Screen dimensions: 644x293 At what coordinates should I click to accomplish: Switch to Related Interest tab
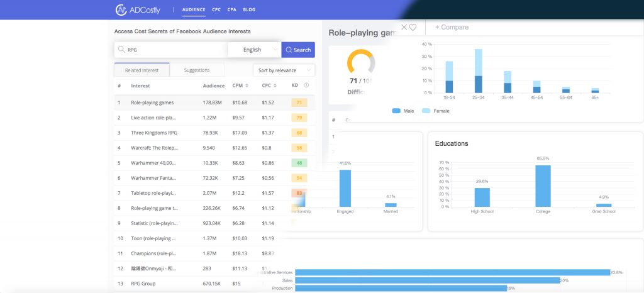tap(142, 70)
